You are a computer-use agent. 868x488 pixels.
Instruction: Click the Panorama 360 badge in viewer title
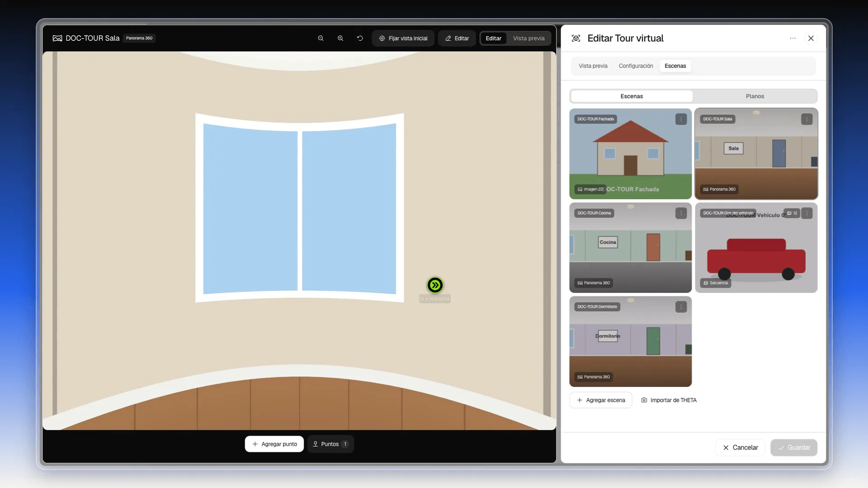(139, 38)
